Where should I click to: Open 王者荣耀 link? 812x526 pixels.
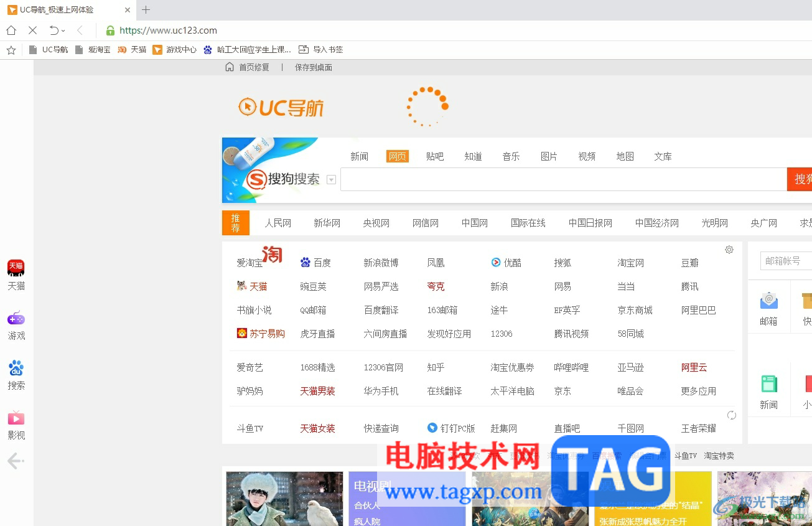click(x=699, y=428)
